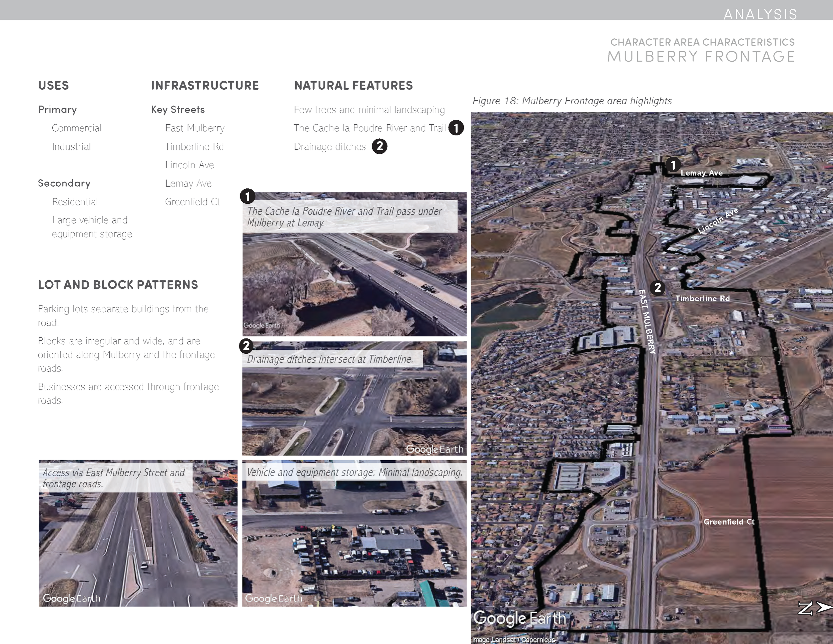The image size is (833, 644).
Task: Click the NATURAL FEATURES heading
Action: pyautogui.click(x=353, y=85)
